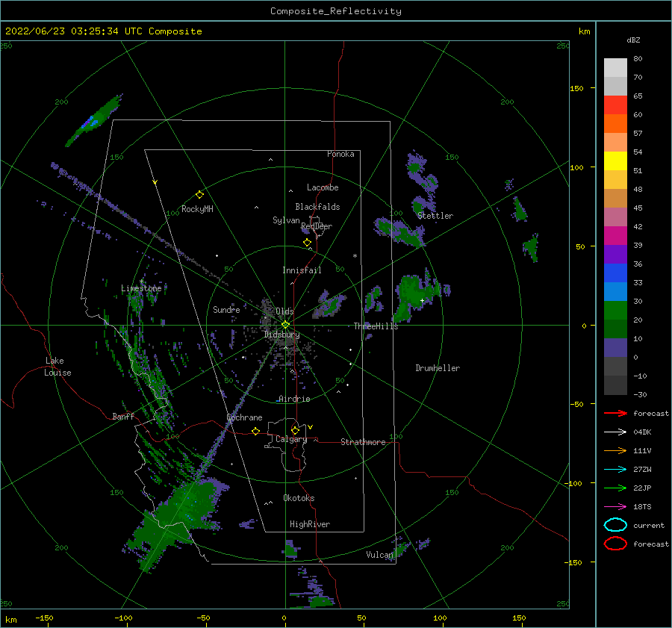Click the Blackfalds label
This screenshot has height=628, width=672.
(x=317, y=207)
